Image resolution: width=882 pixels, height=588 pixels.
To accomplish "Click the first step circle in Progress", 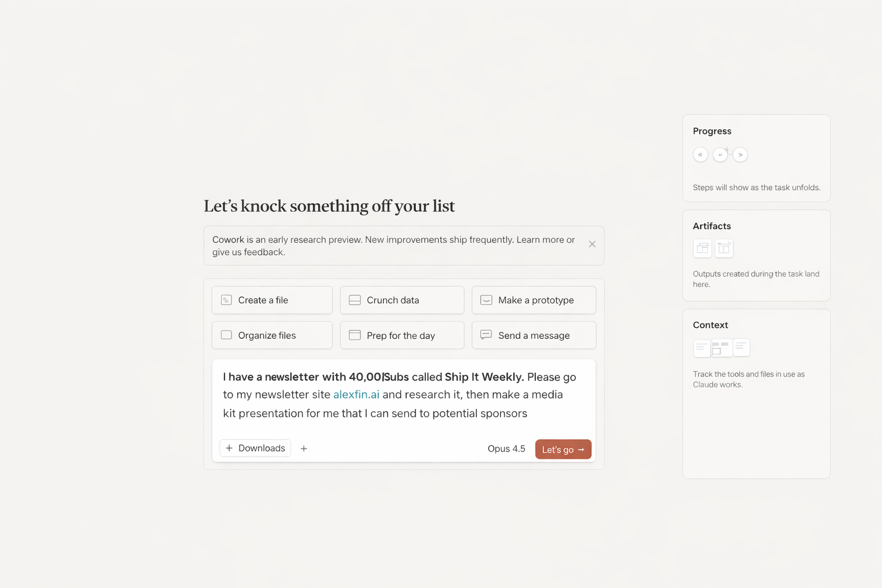I will (x=701, y=155).
